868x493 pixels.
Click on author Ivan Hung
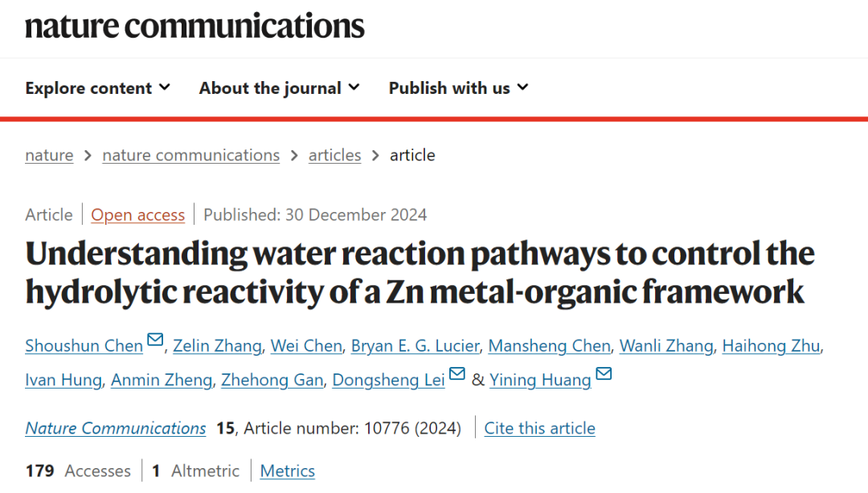coord(63,380)
